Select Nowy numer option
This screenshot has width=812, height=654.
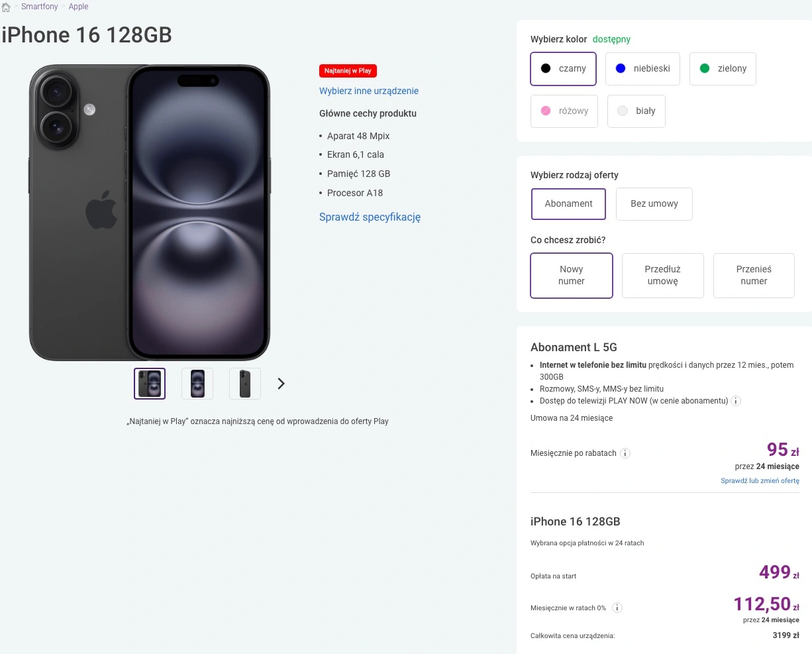[572, 276]
